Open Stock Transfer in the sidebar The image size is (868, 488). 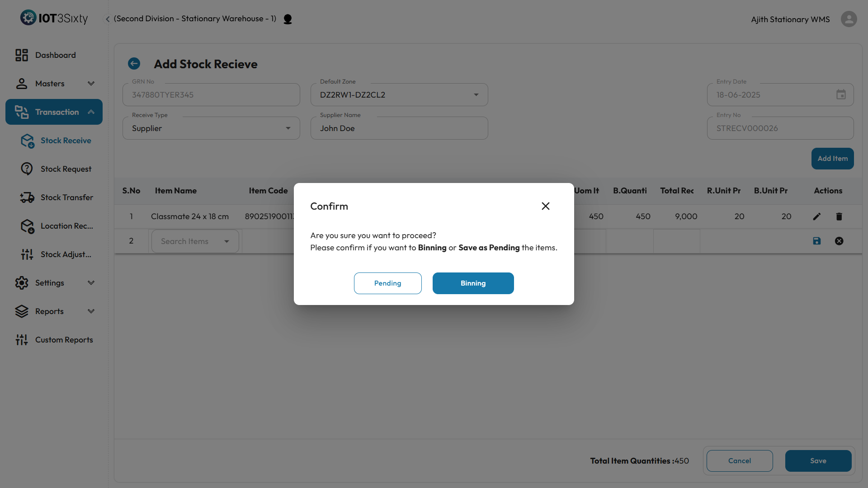pyautogui.click(x=66, y=197)
